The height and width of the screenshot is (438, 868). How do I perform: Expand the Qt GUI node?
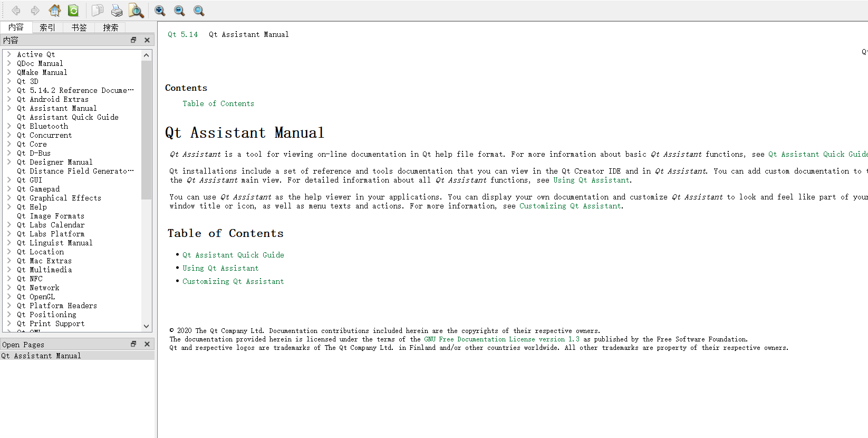point(9,180)
